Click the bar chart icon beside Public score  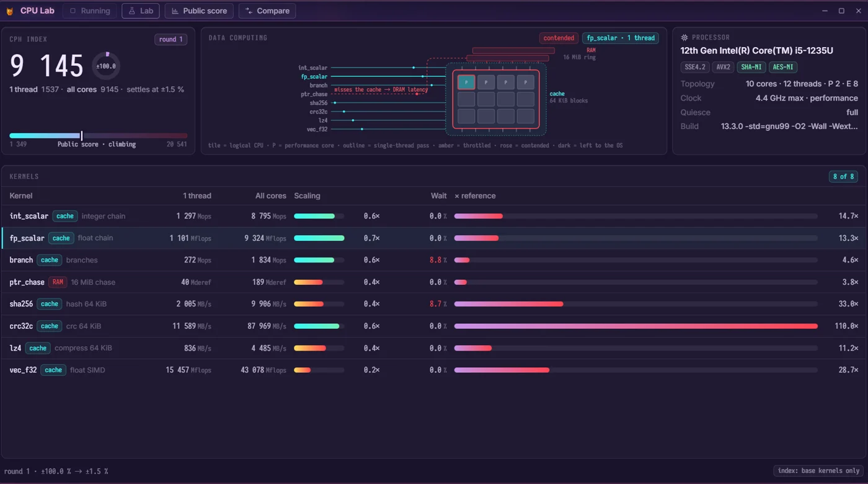click(x=175, y=11)
